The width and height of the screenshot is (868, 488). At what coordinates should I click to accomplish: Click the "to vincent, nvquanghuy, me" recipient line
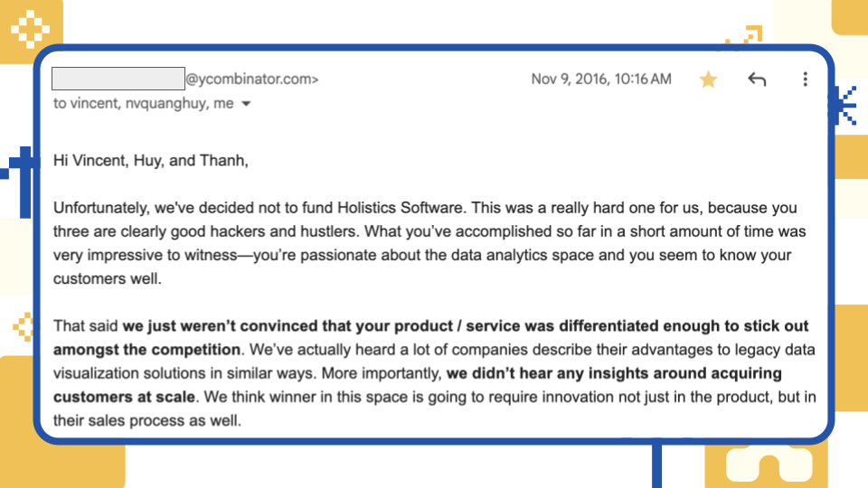click(x=143, y=104)
